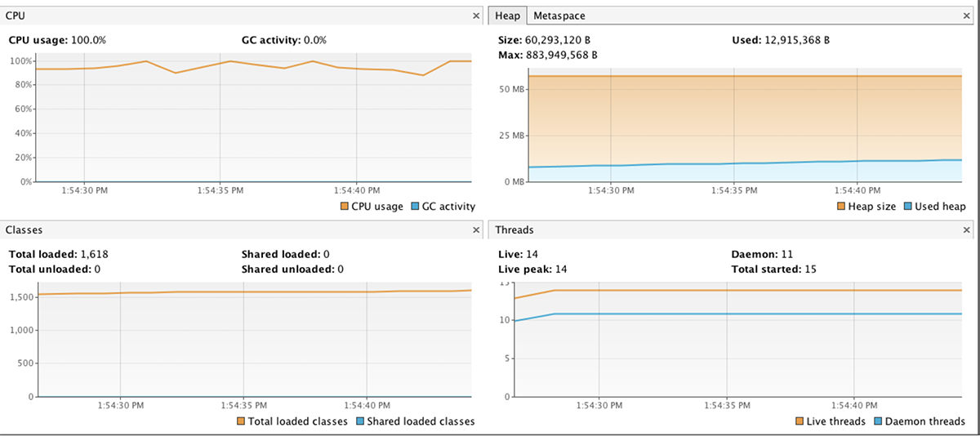Image resolution: width=980 pixels, height=441 pixels.
Task: Close the Threads panel
Action: [x=966, y=230]
